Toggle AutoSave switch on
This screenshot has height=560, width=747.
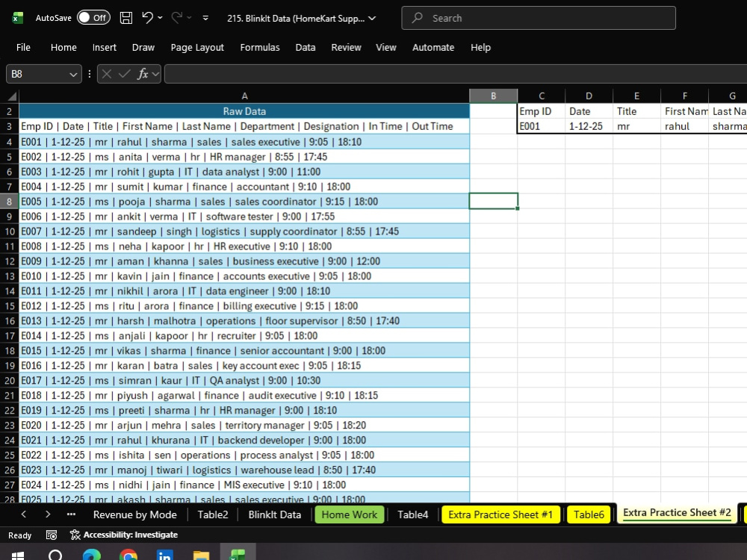[x=94, y=18]
